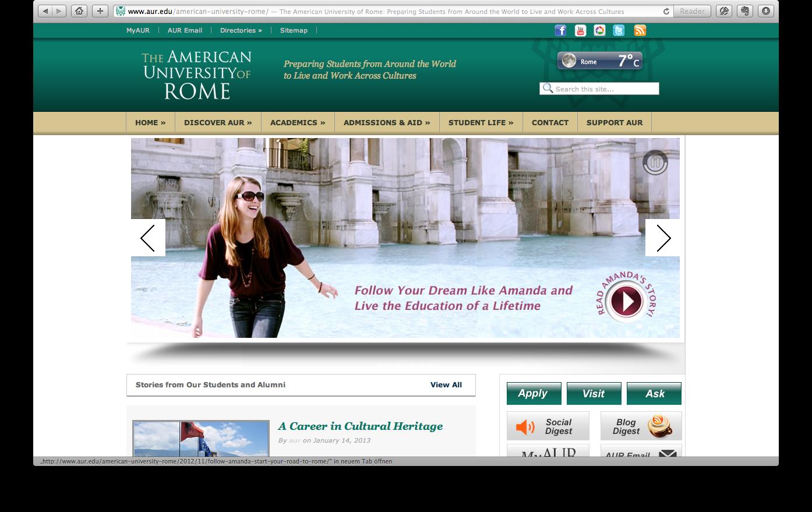Reload the page with refresh arrow

pyautogui.click(x=666, y=11)
